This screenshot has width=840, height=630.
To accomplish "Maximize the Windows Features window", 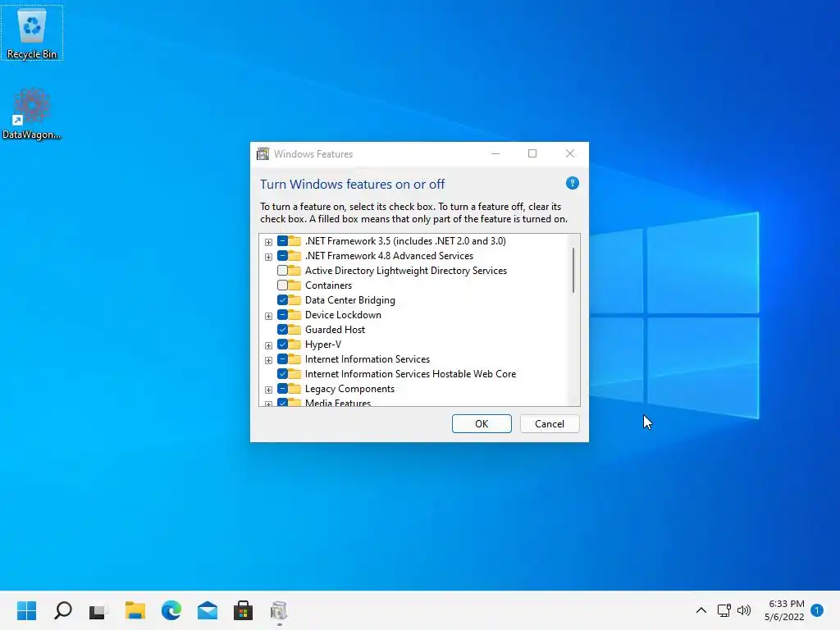I will coord(532,153).
